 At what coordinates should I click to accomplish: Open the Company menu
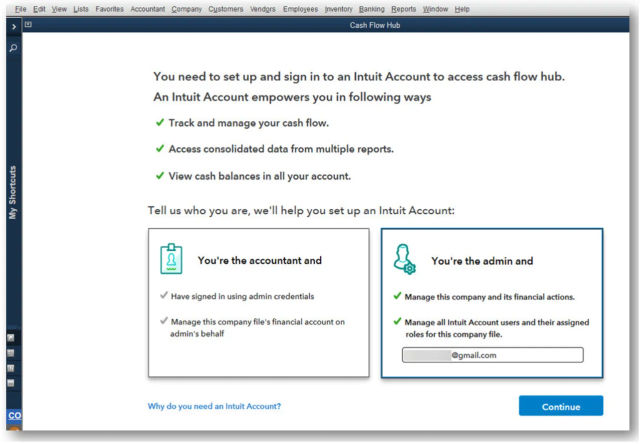[187, 9]
